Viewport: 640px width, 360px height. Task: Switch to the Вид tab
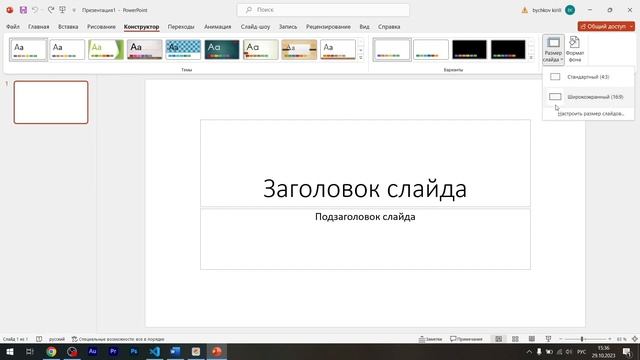(364, 27)
